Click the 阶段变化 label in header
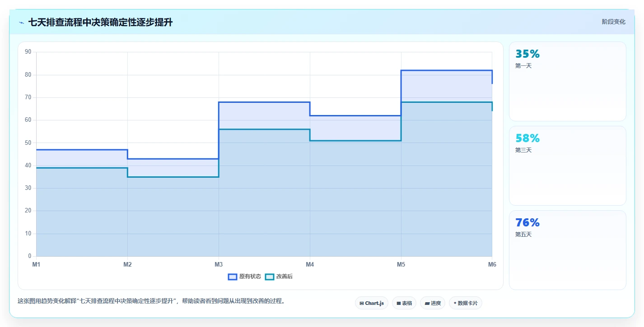Viewport: 644px width, 327px height. point(614,22)
